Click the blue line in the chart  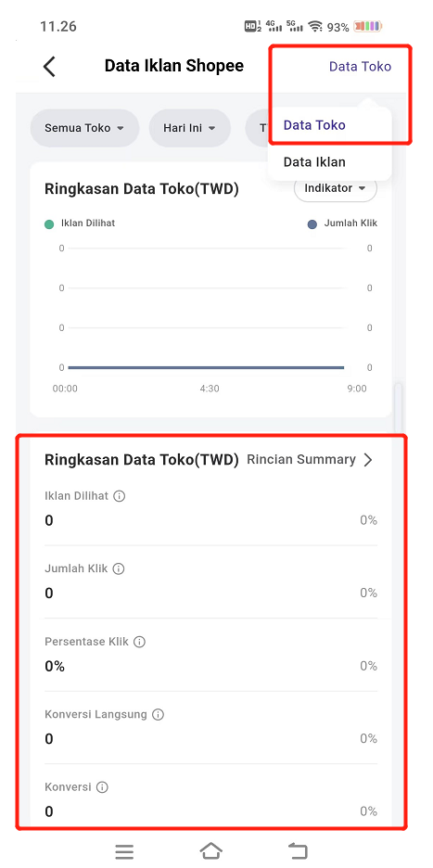(x=206, y=367)
